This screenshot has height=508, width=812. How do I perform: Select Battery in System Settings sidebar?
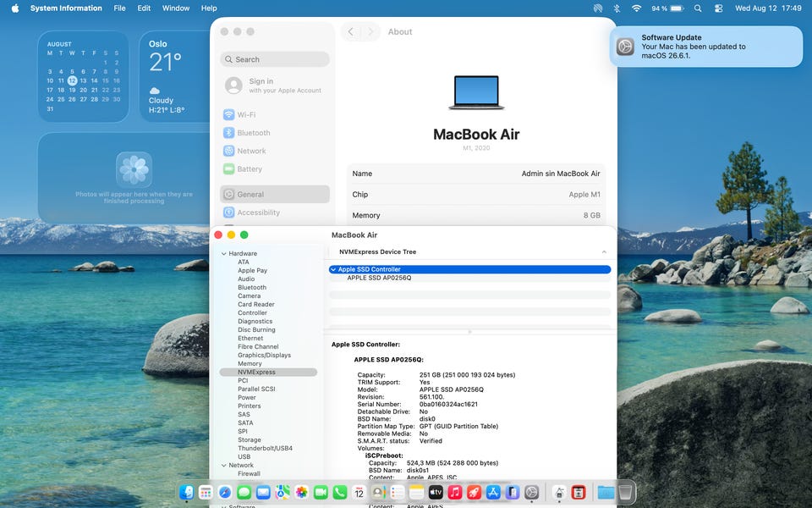275,169
